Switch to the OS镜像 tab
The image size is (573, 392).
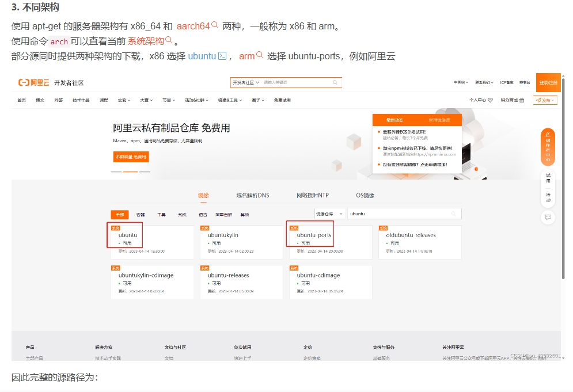(x=365, y=196)
